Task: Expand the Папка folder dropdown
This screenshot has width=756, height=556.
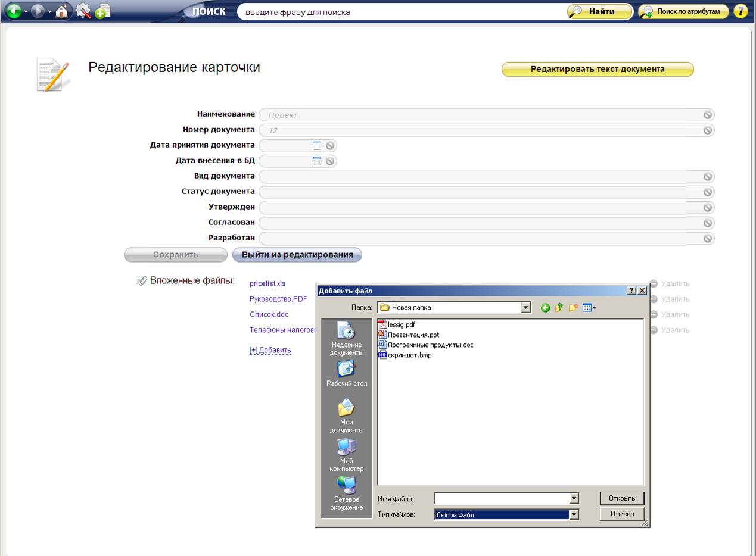Action: pyautogui.click(x=525, y=308)
